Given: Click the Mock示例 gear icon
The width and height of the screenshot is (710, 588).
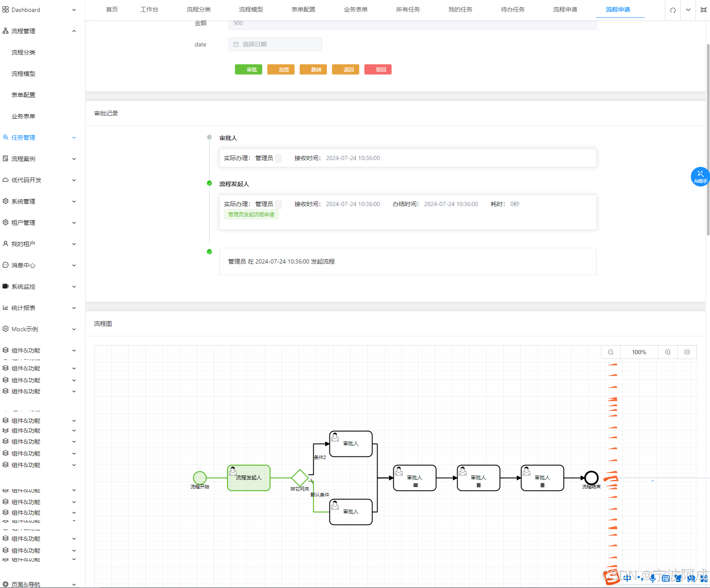Looking at the screenshot, I should pos(6,329).
